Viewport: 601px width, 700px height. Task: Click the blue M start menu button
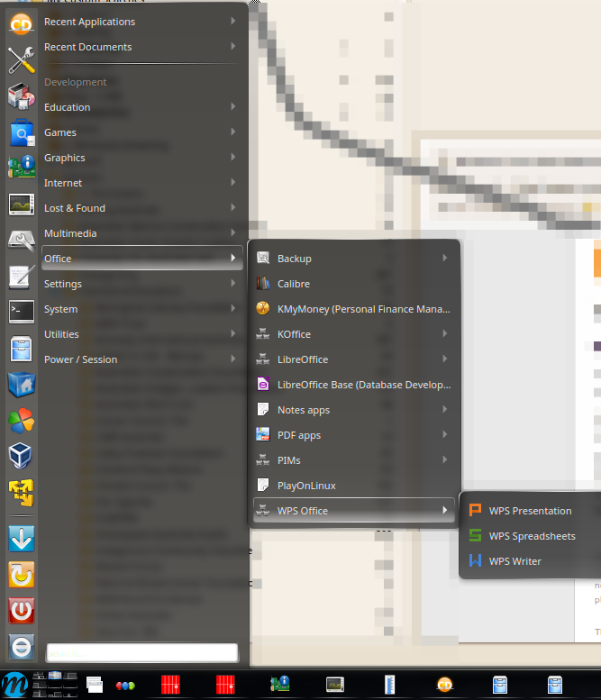pos(14,684)
